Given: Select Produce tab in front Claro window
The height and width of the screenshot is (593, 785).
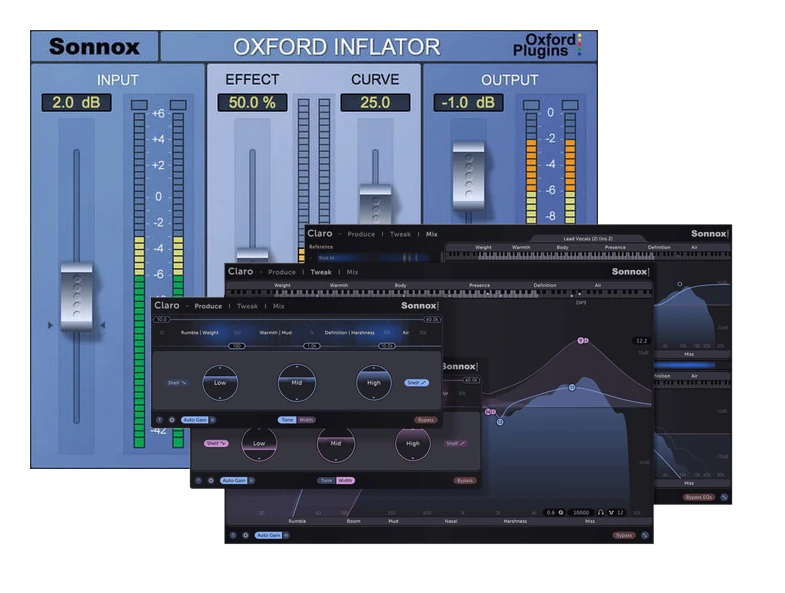Looking at the screenshot, I should 208,306.
